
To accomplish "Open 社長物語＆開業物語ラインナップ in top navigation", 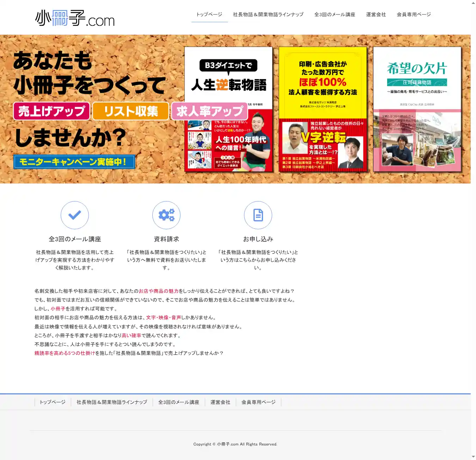I will (x=268, y=14).
